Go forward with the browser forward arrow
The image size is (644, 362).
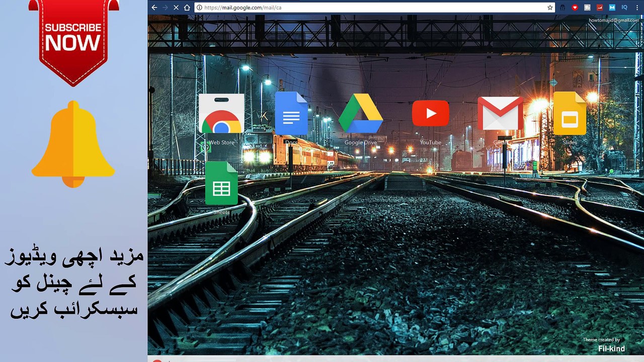tap(165, 8)
